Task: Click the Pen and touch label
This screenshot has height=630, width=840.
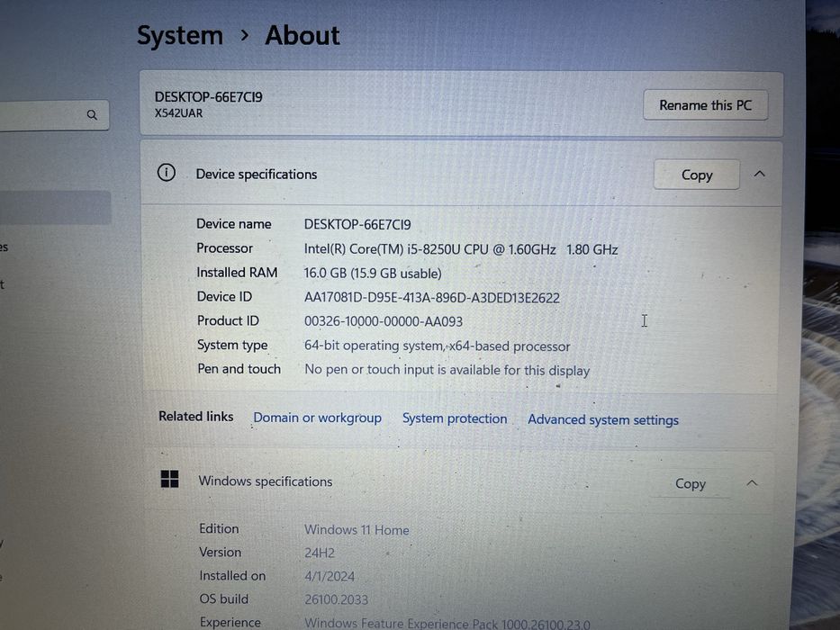Action: 239,369
